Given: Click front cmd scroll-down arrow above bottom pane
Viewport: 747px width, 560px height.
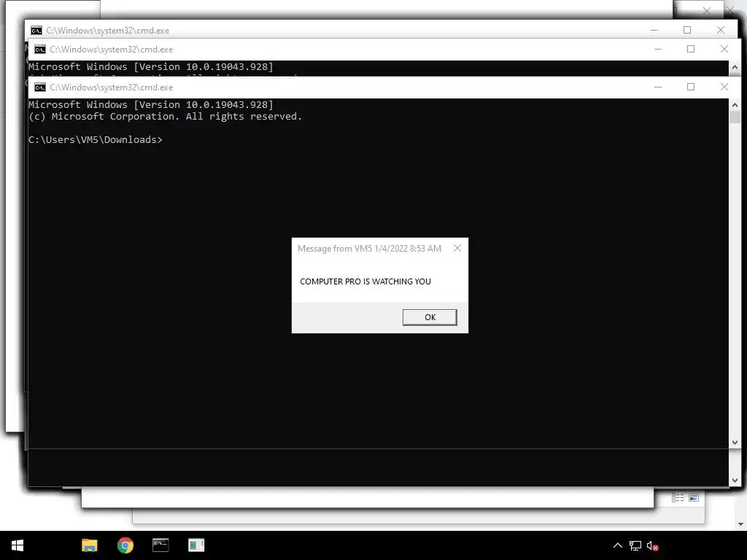Looking at the screenshot, I should [x=735, y=443].
